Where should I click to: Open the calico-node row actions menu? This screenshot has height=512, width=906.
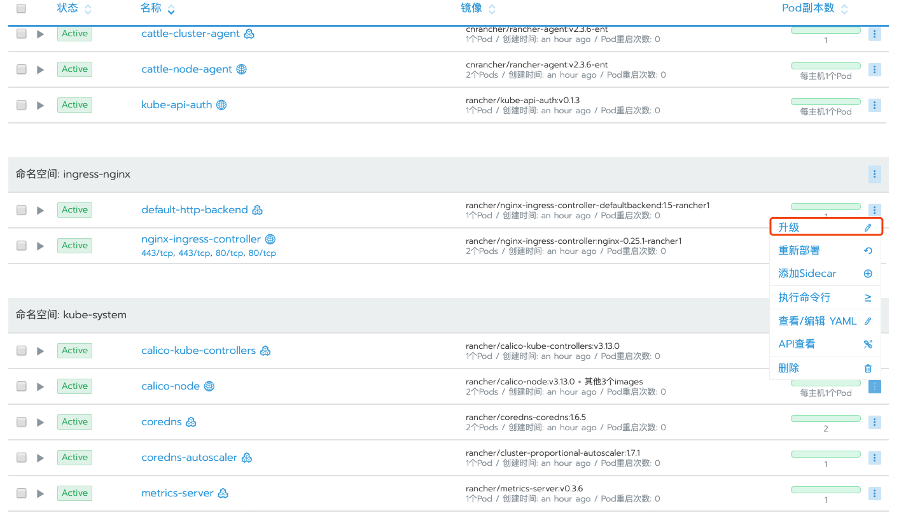point(874,386)
